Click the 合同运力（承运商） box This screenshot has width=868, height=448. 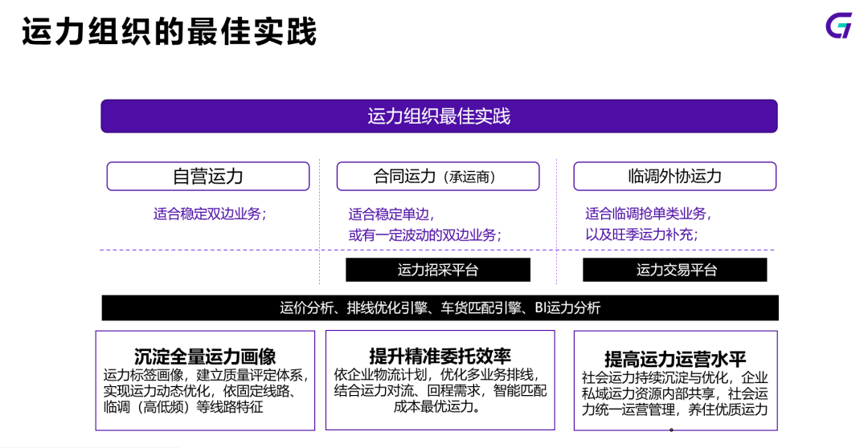click(438, 177)
